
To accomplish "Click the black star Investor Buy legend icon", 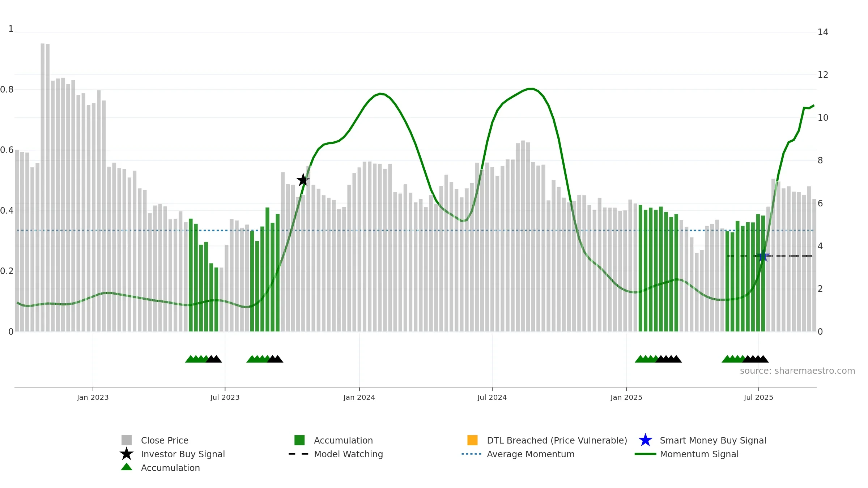I will point(127,454).
